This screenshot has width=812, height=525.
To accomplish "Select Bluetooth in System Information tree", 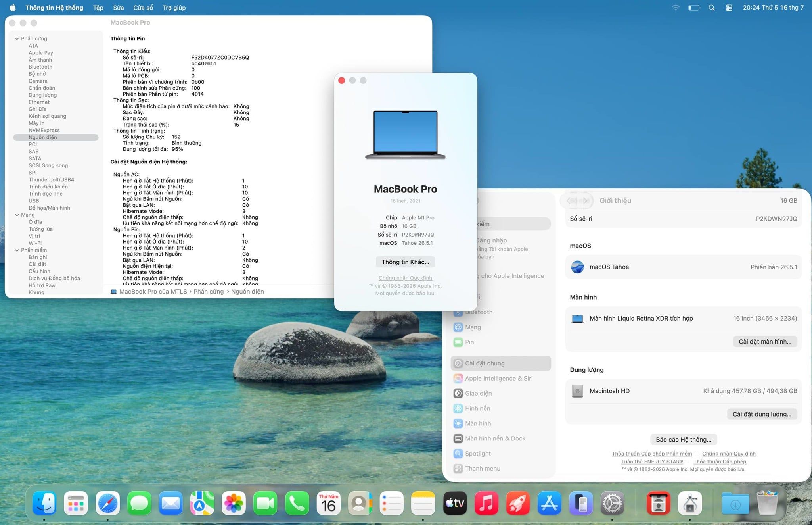I will pyautogui.click(x=40, y=67).
